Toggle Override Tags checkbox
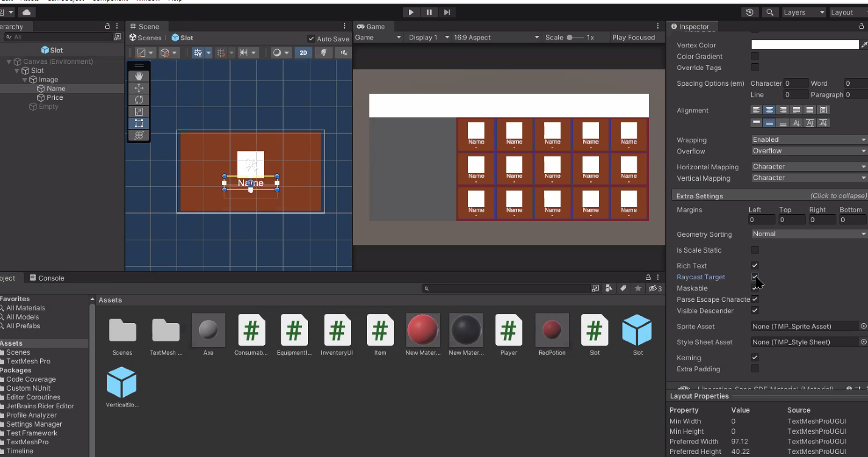 (755, 68)
